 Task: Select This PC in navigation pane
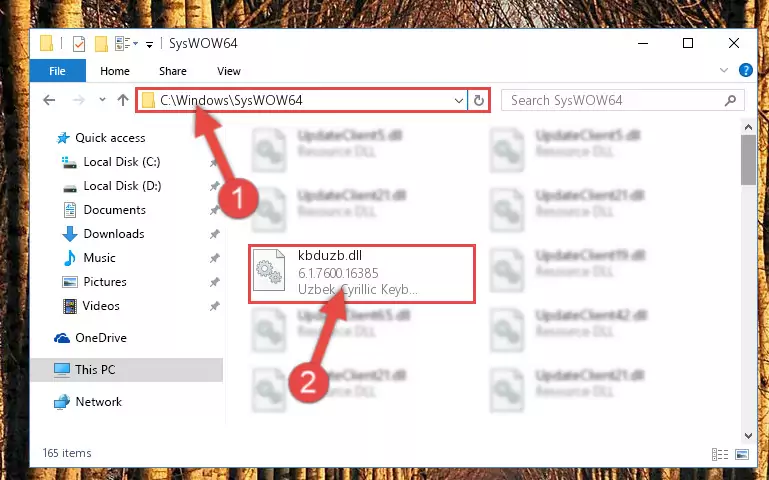click(127, 370)
